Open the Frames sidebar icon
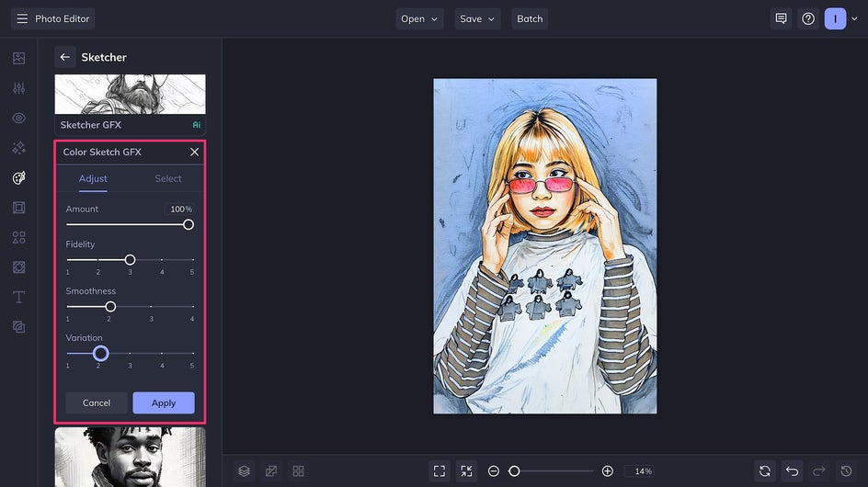 (x=18, y=208)
